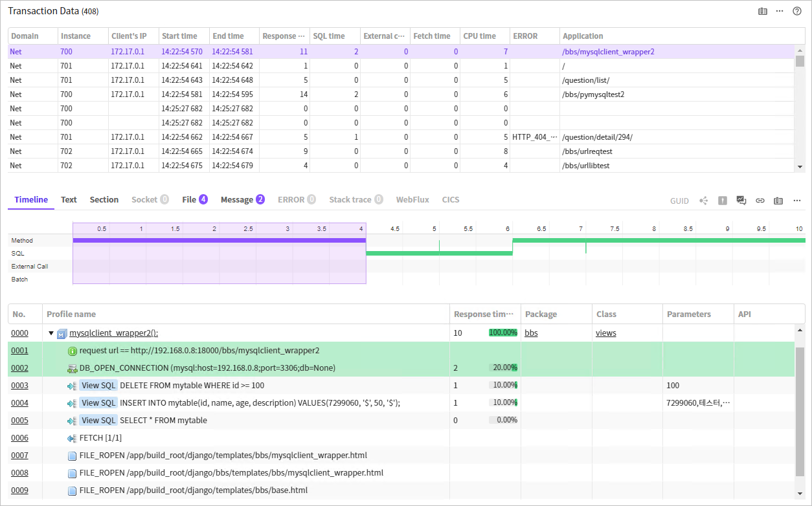This screenshot has width=812, height=506.
Task: Open the chart comments icon in profile toolbar
Action: 741,201
